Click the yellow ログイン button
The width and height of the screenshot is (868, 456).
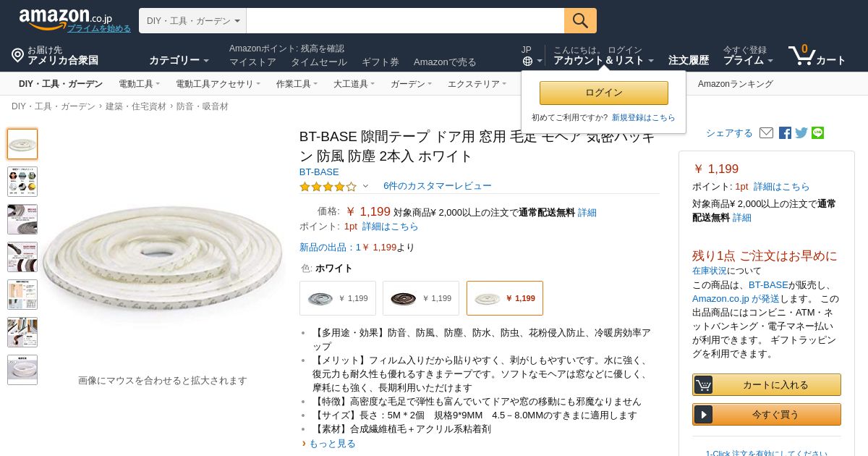tap(604, 93)
